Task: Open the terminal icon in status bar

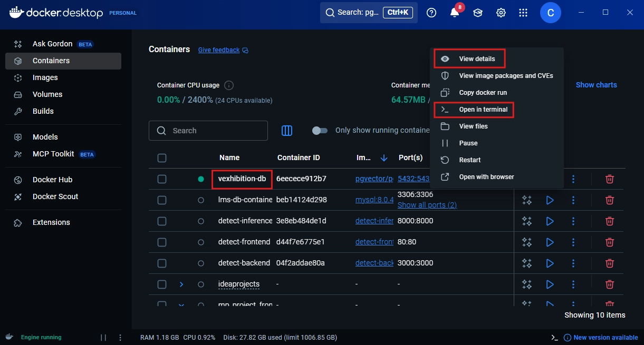Action: click(554, 338)
